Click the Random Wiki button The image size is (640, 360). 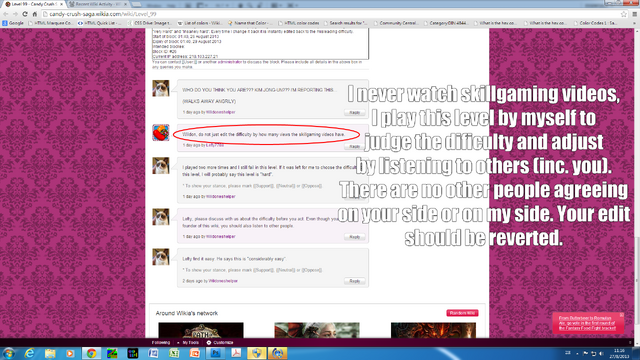click(x=462, y=313)
